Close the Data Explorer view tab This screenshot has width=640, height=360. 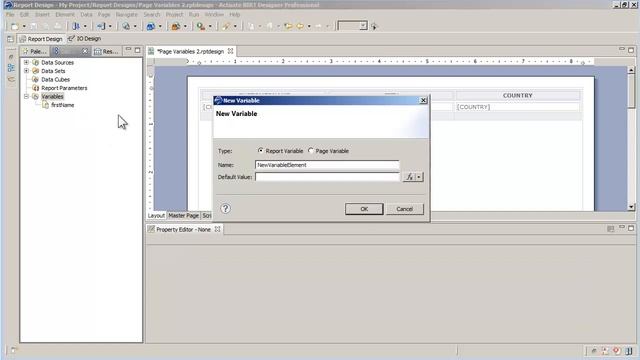pos(85,51)
